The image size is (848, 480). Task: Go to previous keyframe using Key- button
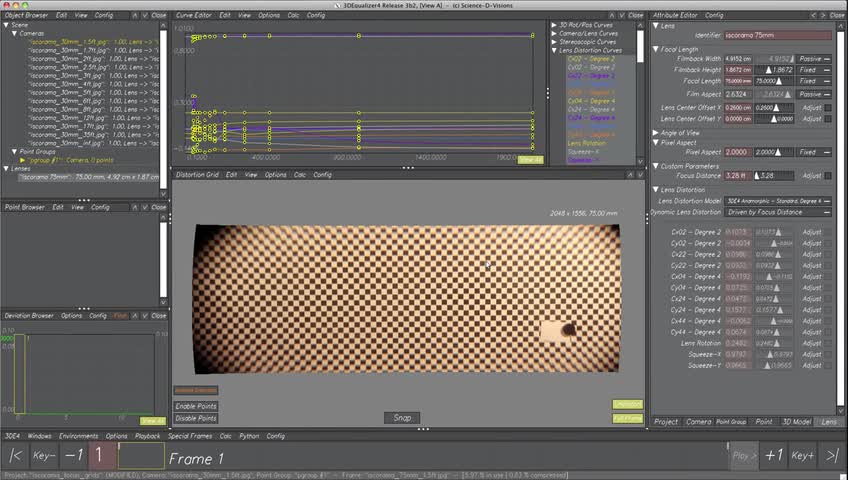coord(44,456)
